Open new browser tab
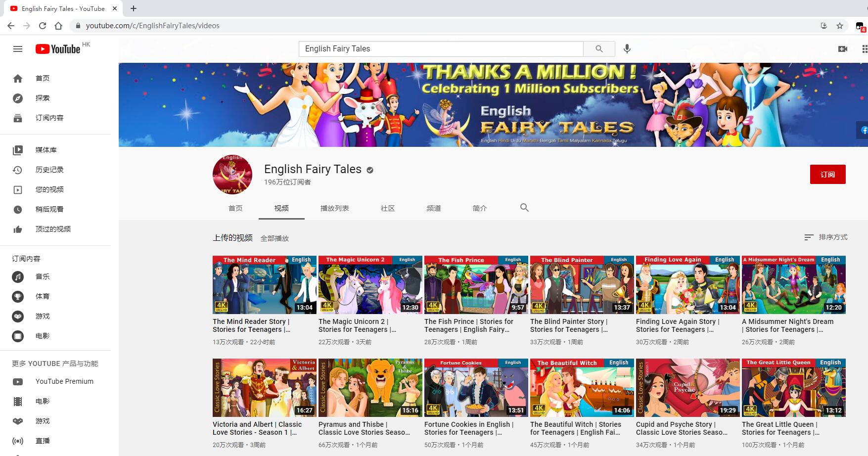 point(134,8)
